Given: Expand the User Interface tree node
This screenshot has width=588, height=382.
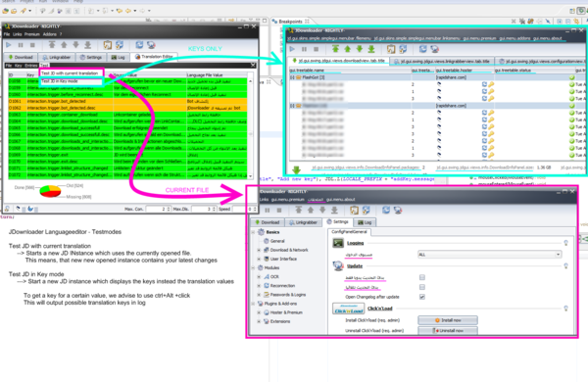Looking at the screenshot, I should [259, 259].
